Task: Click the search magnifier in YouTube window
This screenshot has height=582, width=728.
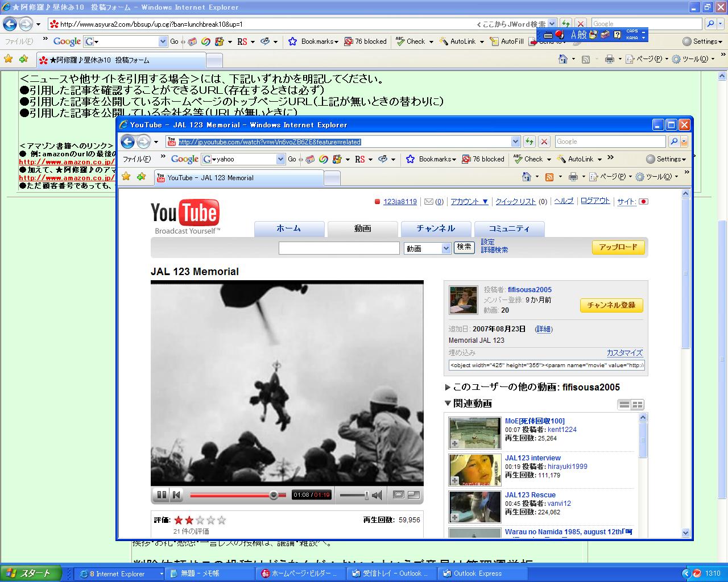Action: coord(674,142)
